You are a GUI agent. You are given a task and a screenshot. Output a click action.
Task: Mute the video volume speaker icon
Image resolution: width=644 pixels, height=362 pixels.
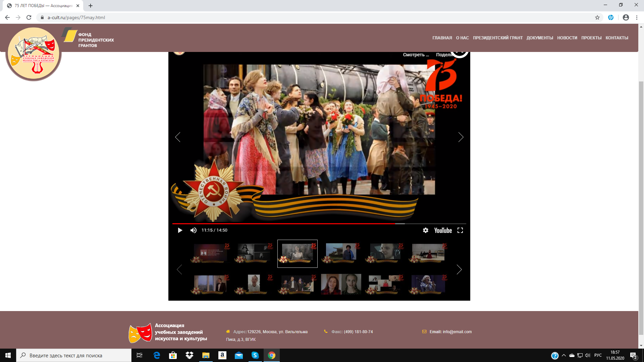click(x=194, y=230)
